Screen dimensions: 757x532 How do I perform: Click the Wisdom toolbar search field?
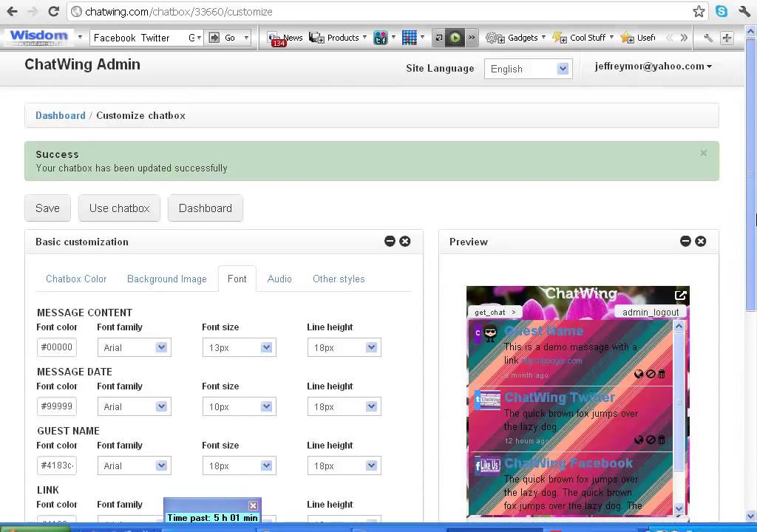coord(146,38)
